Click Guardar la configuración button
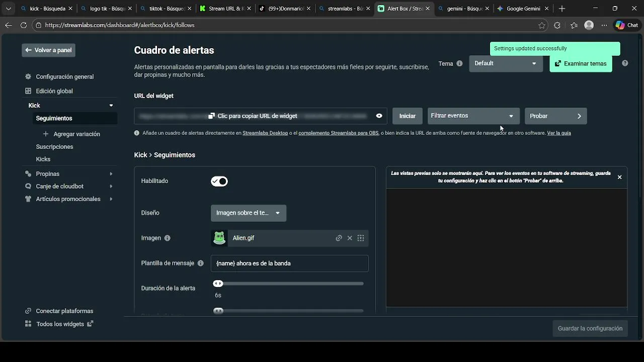This screenshot has height=362, width=644. tap(590, 329)
